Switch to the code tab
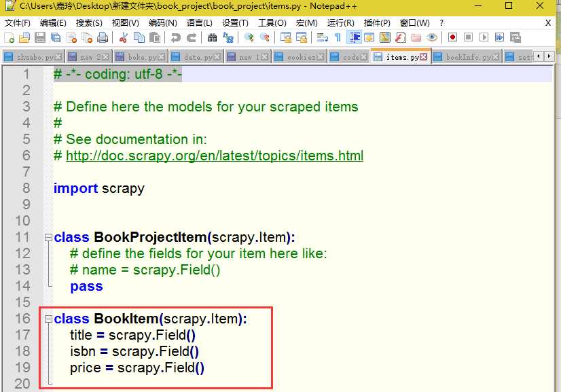 [348, 57]
